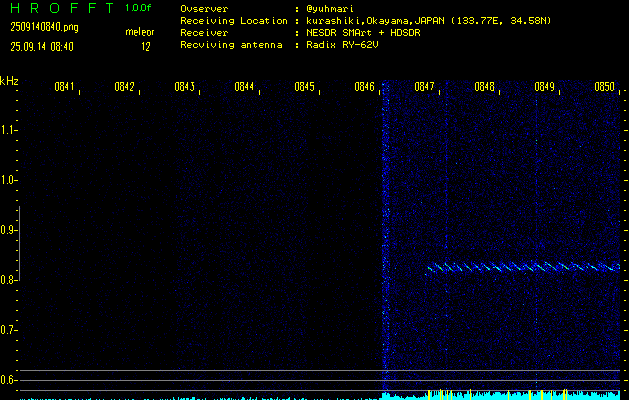
Task: Click the 0.8 kHz axis label
Action: (x=7, y=280)
